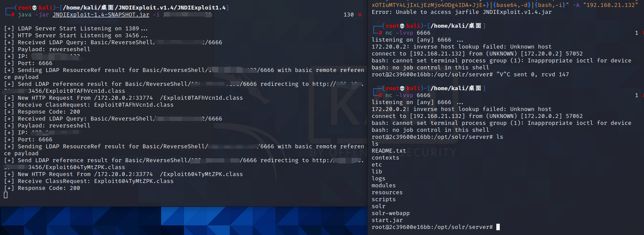Click 'contexts' in the directory listing

coord(385,158)
